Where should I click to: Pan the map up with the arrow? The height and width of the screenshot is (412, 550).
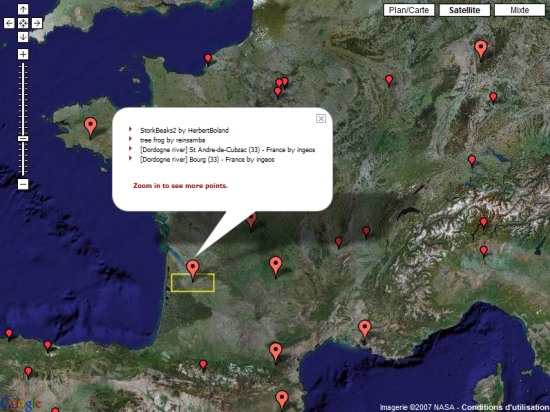(23, 9)
